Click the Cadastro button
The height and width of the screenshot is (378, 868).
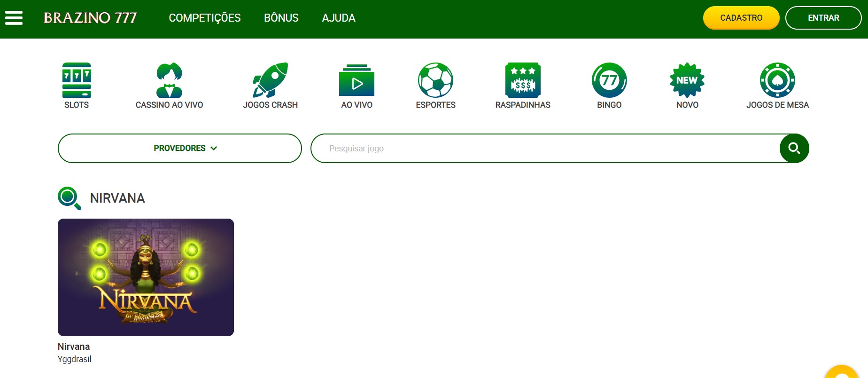[741, 18]
